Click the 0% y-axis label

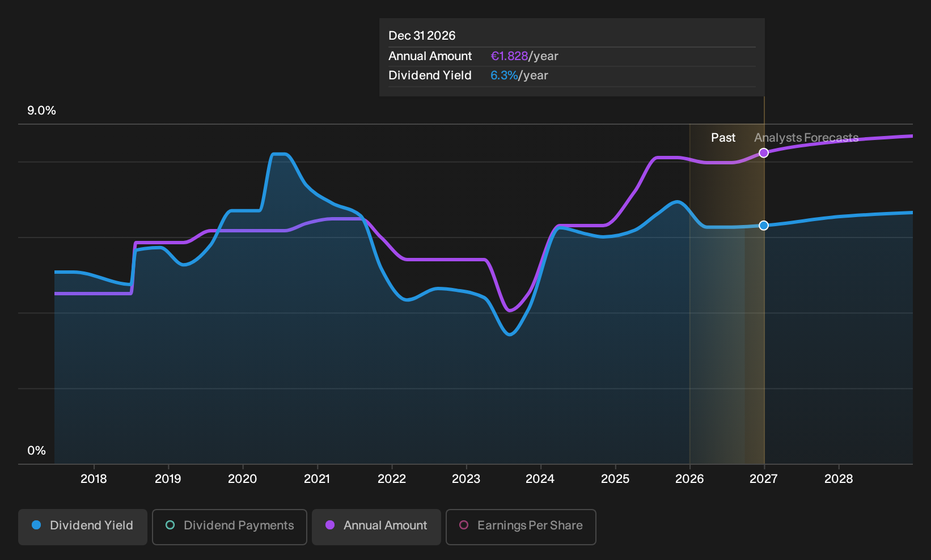36,451
